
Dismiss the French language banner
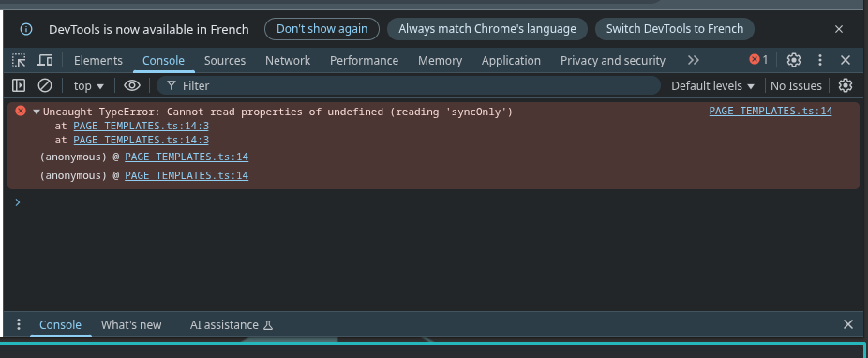[839, 29]
